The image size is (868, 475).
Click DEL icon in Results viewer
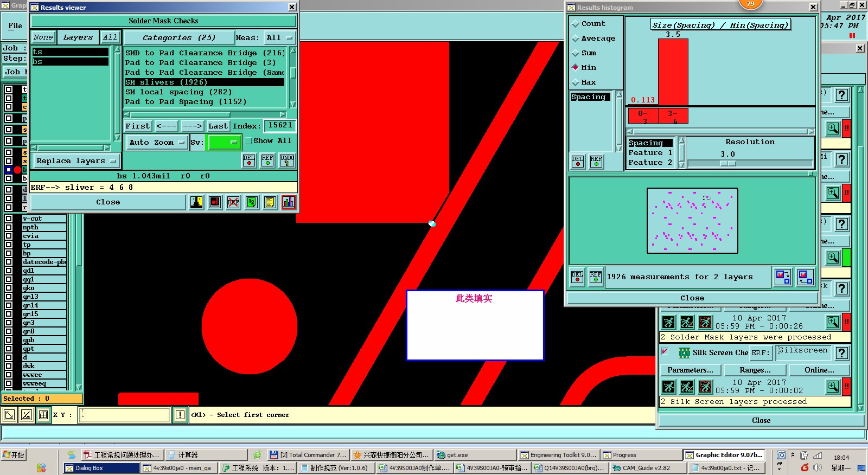click(x=249, y=160)
